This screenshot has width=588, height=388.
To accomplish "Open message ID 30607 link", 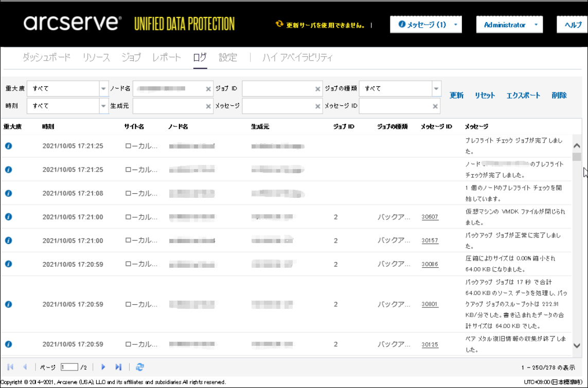I will click(430, 217).
